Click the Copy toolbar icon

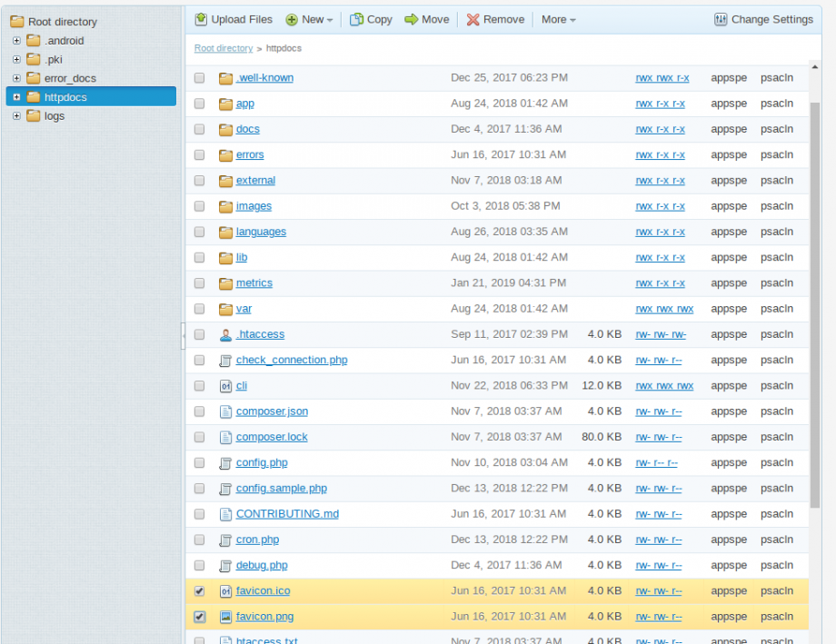(357, 19)
